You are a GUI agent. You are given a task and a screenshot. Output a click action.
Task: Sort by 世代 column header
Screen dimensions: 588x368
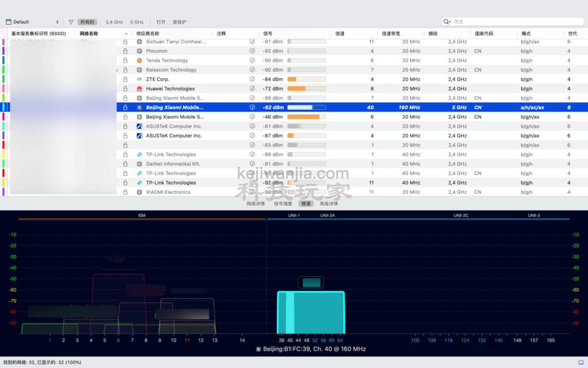tap(572, 33)
